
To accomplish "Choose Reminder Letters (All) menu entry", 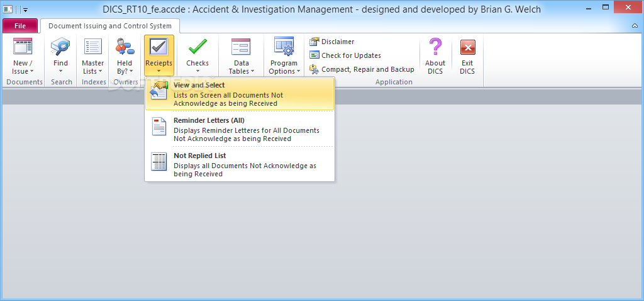I will [240, 129].
